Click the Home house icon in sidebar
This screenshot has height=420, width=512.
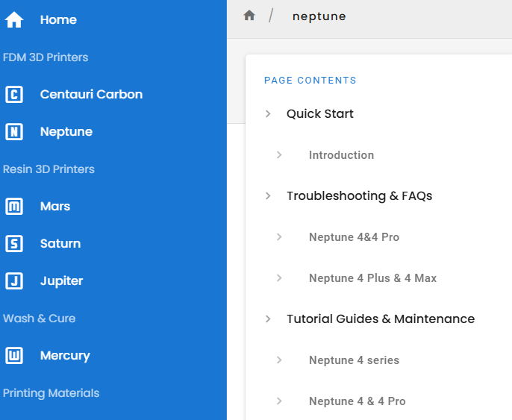click(x=14, y=19)
